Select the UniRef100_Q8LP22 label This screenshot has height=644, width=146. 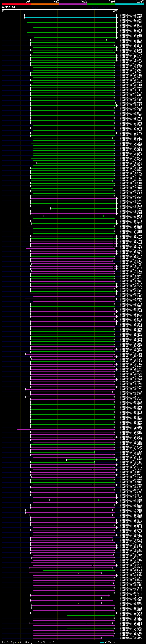131,98
